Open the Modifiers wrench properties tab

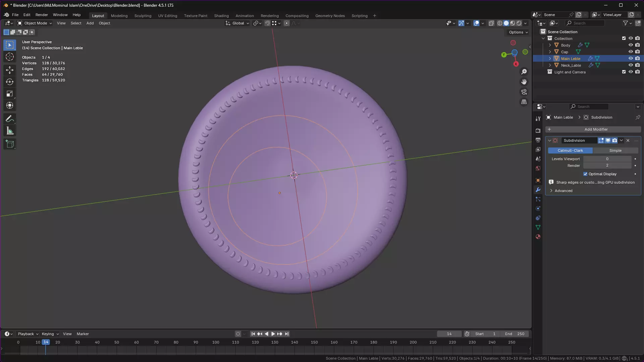pos(538,190)
